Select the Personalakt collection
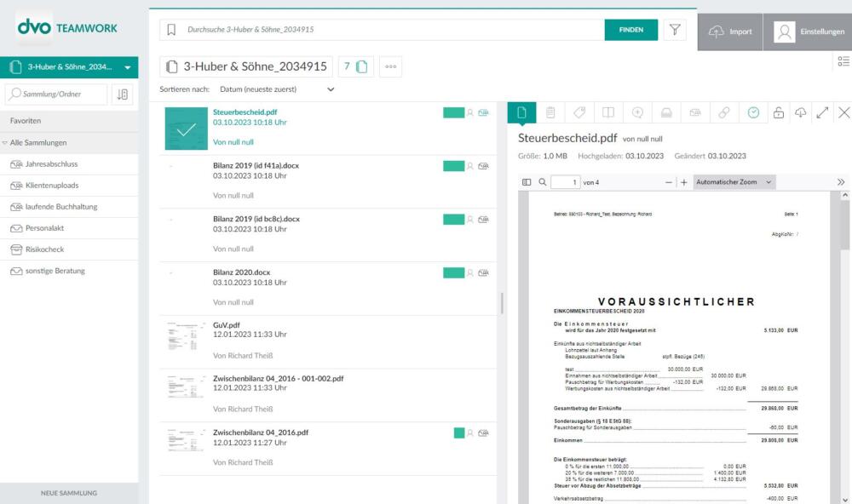 (69, 228)
